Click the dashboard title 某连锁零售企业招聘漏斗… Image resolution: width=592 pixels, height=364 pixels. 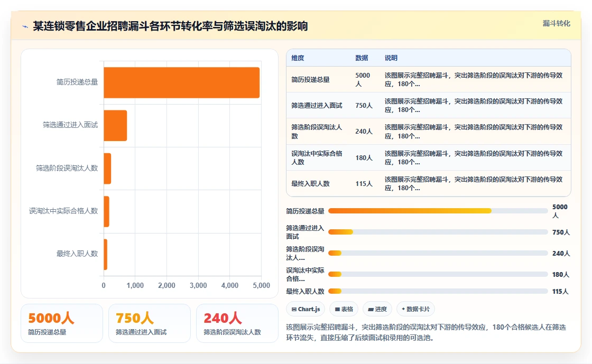tap(170, 26)
